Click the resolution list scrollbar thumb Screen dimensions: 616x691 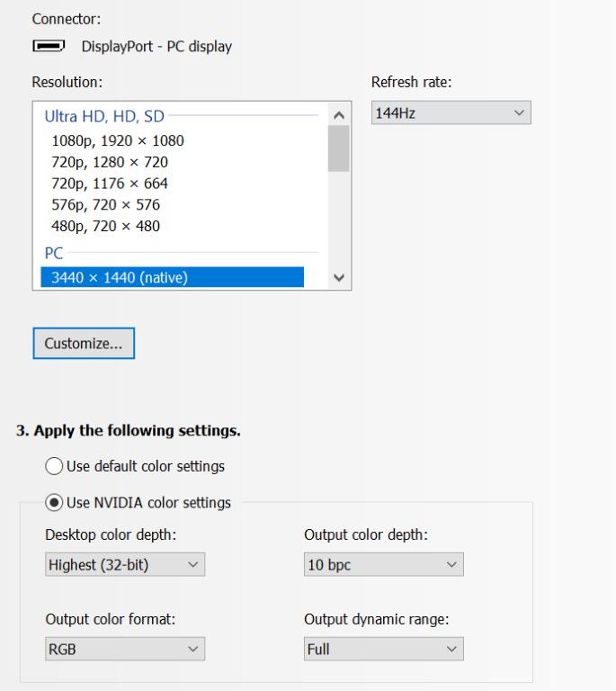[x=339, y=148]
